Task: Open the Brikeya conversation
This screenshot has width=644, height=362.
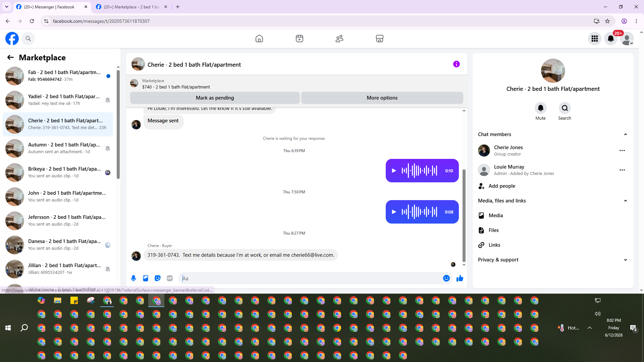Action: tap(58, 173)
